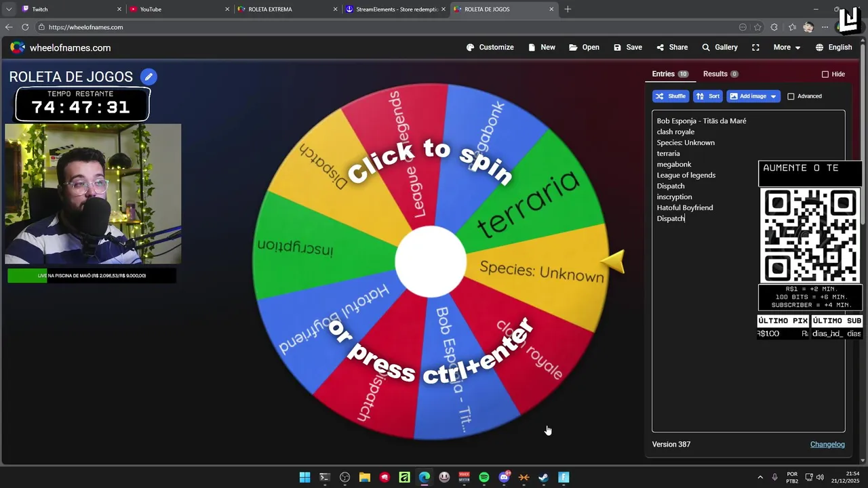
Task: Click the Add image button
Action: (x=747, y=96)
